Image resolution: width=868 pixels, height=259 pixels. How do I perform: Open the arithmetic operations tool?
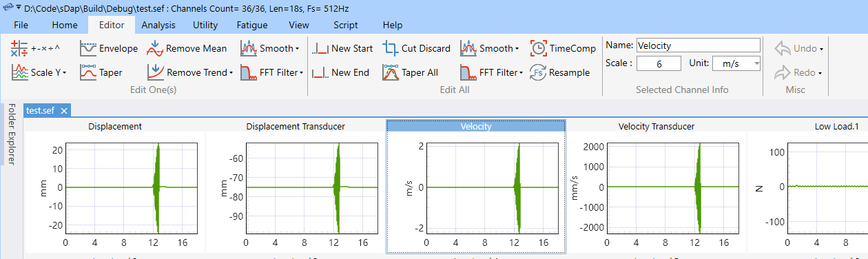click(36, 48)
